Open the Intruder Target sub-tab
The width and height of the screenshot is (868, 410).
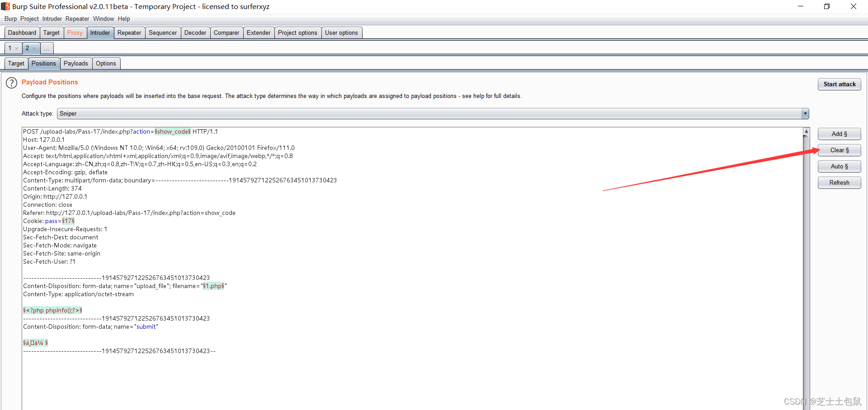pos(16,63)
